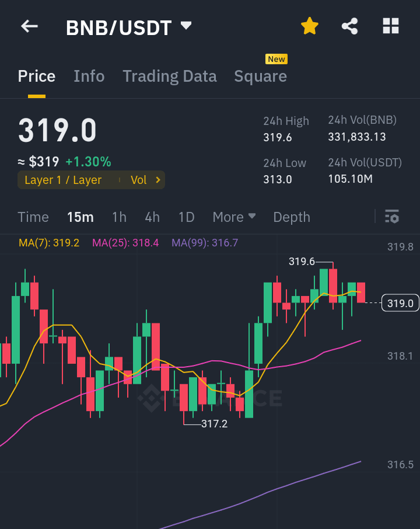Open the share options icon
The height and width of the screenshot is (529, 420).
[x=349, y=26]
